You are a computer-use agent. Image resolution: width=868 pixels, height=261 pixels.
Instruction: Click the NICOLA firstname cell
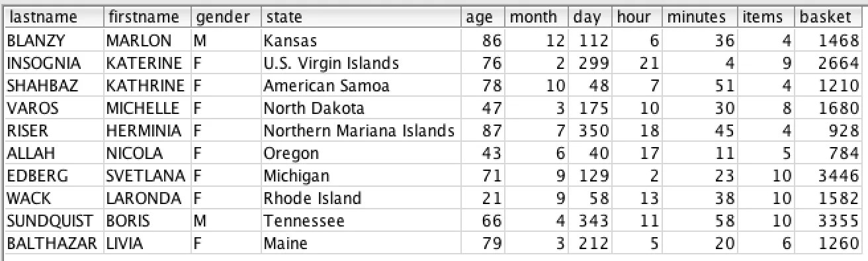pyautogui.click(x=147, y=154)
